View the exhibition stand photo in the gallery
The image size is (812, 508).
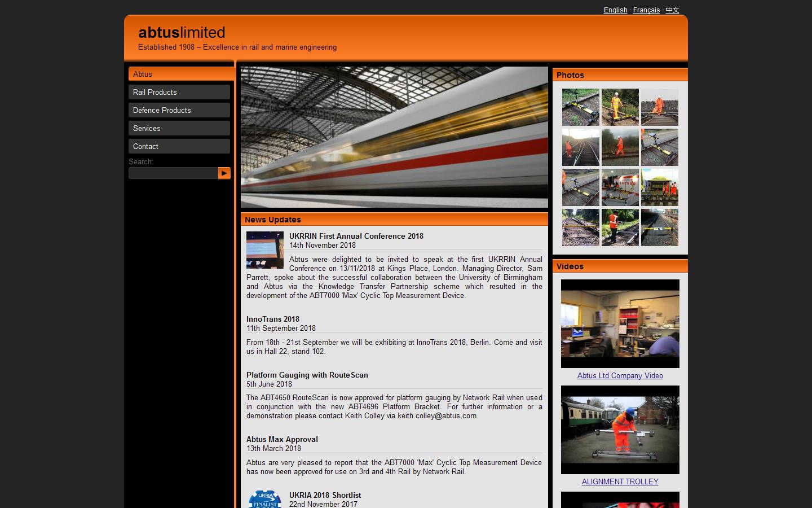tap(620, 187)
